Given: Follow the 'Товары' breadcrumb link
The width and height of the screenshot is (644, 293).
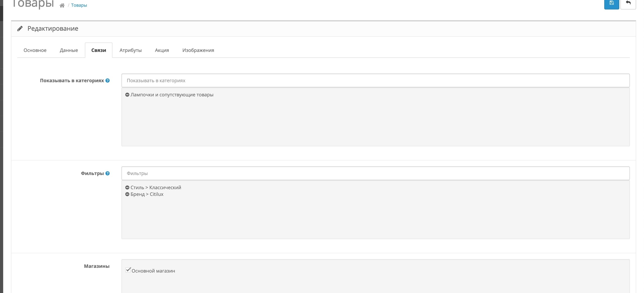Looking at the screenshot, I should click(x=79, y=5).
